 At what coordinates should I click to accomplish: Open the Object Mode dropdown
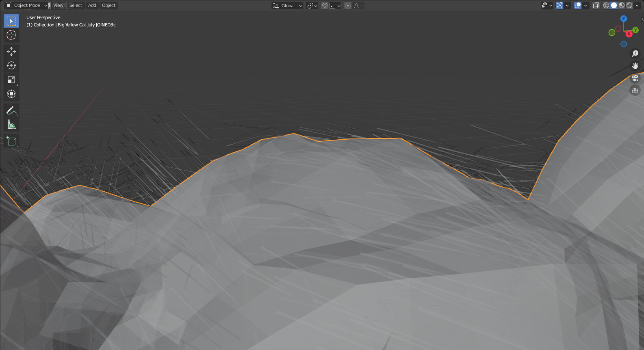coord(26,5)
